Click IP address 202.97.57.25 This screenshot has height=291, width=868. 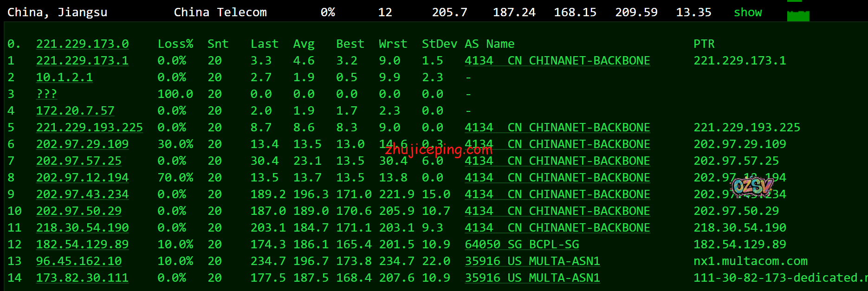79,161
